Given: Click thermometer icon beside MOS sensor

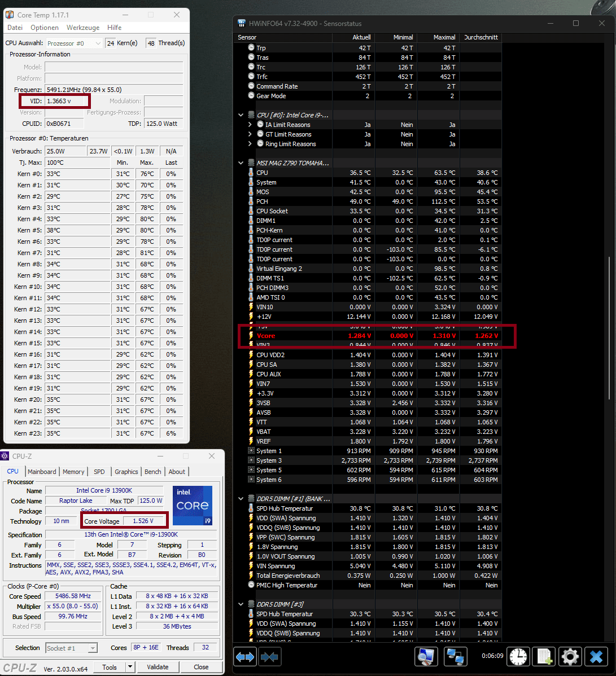Looking at the screenshot, I should (251, 192).
